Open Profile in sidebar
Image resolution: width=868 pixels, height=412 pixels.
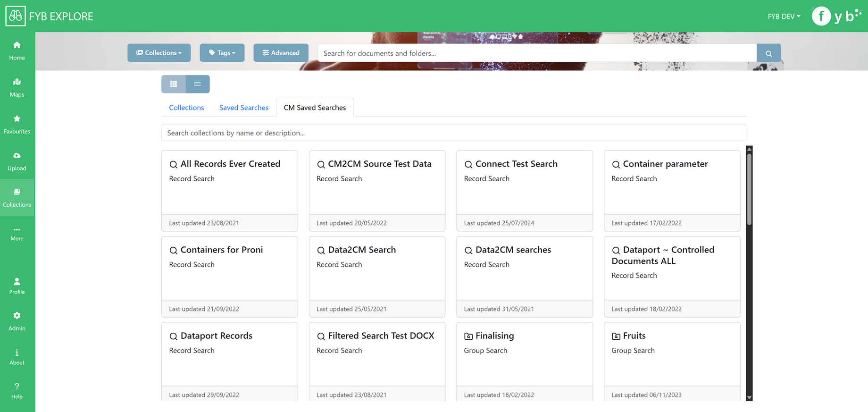click(x=17, y=286)
